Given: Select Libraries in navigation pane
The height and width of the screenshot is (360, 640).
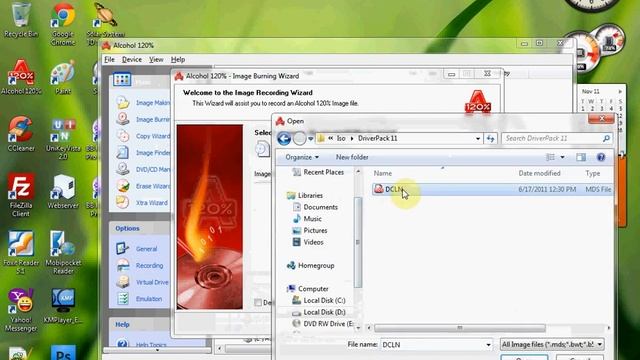Looking at the screenshot, I should pyautogui.click(x=305, y=196).
